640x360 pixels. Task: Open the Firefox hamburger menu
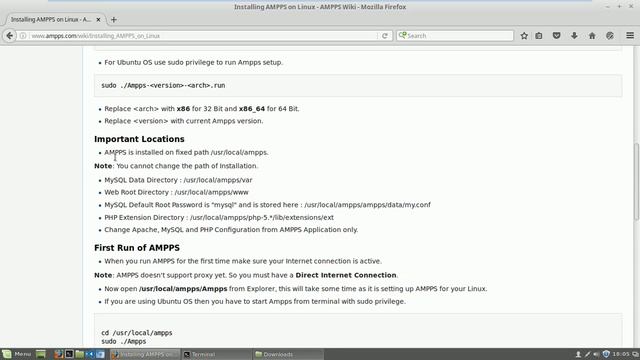click(630, 36)
